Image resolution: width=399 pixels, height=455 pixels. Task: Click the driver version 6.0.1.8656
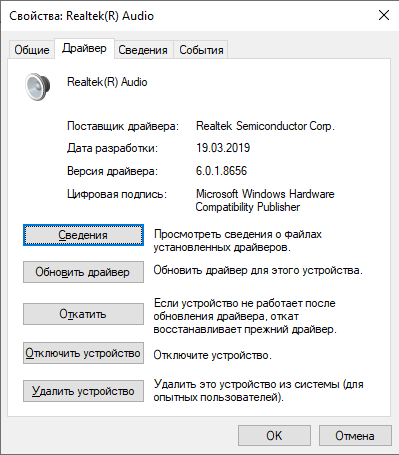(x=221, y=171)
